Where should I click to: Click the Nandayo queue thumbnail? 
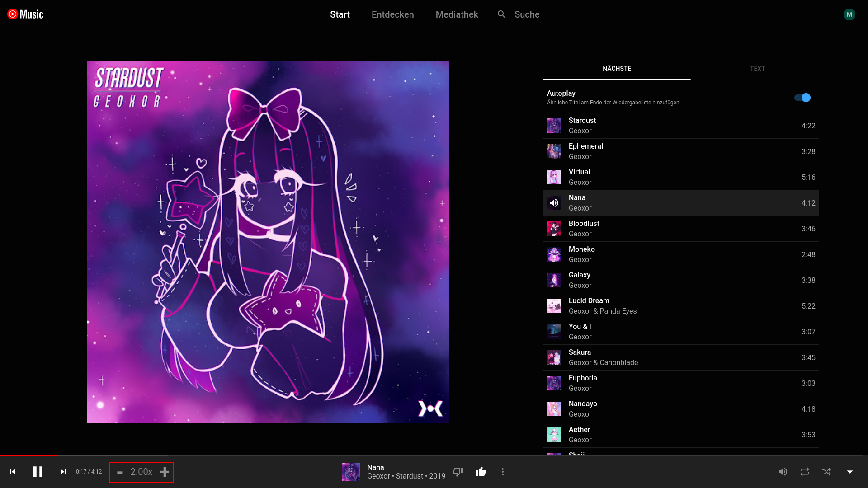554,409
